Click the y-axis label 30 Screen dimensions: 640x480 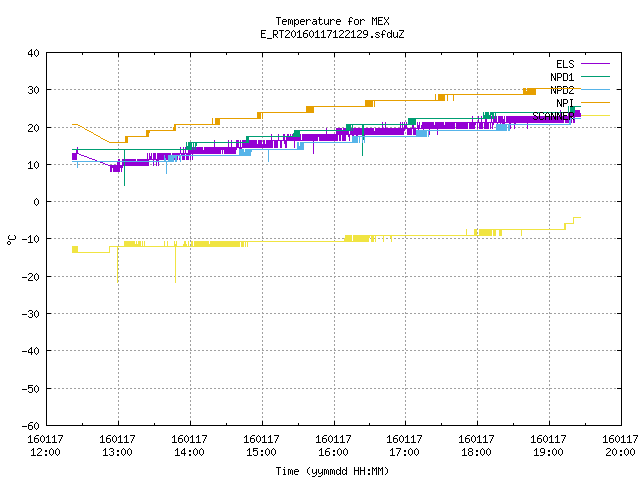coord(33,90)
